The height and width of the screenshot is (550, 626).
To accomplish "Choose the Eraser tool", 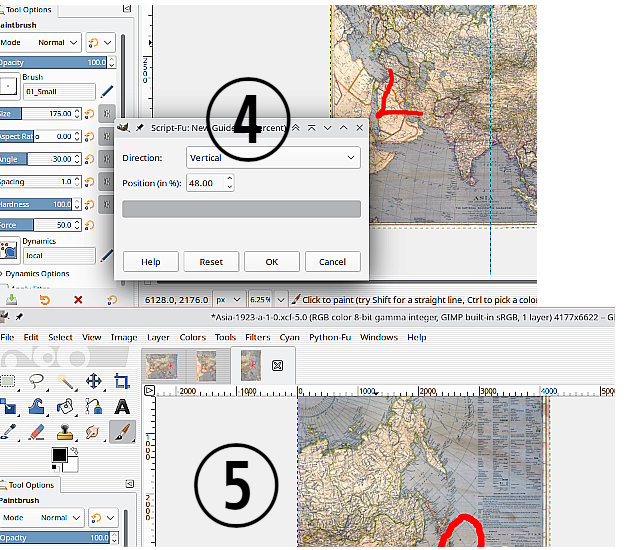I will tap(37, 432).
